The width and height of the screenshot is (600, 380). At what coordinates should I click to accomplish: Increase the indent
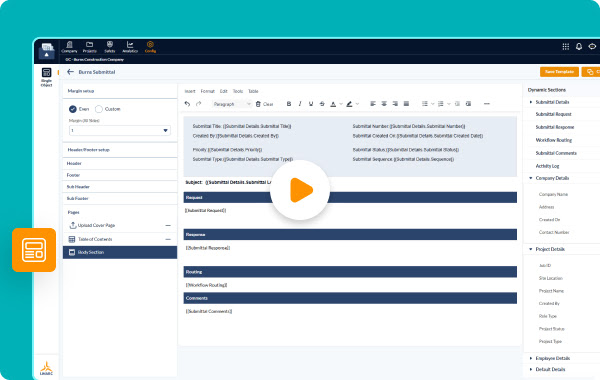[x=468, y=104]
